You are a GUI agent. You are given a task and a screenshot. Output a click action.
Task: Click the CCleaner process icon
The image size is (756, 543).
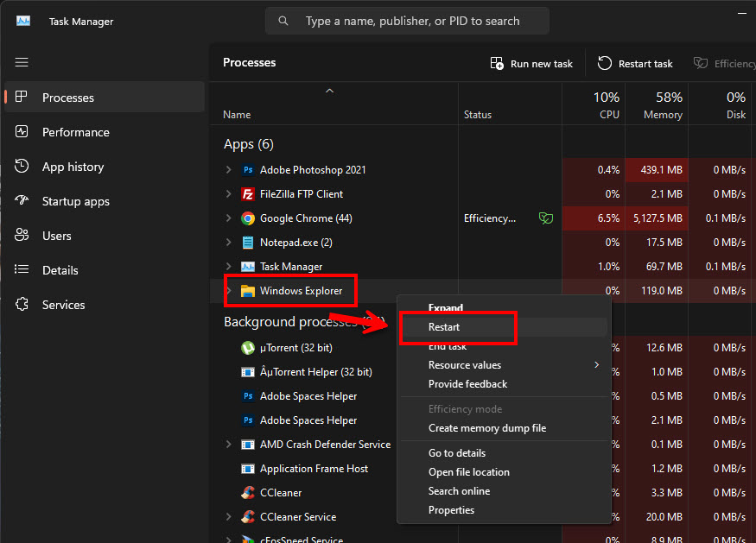(x=248, y=492)
